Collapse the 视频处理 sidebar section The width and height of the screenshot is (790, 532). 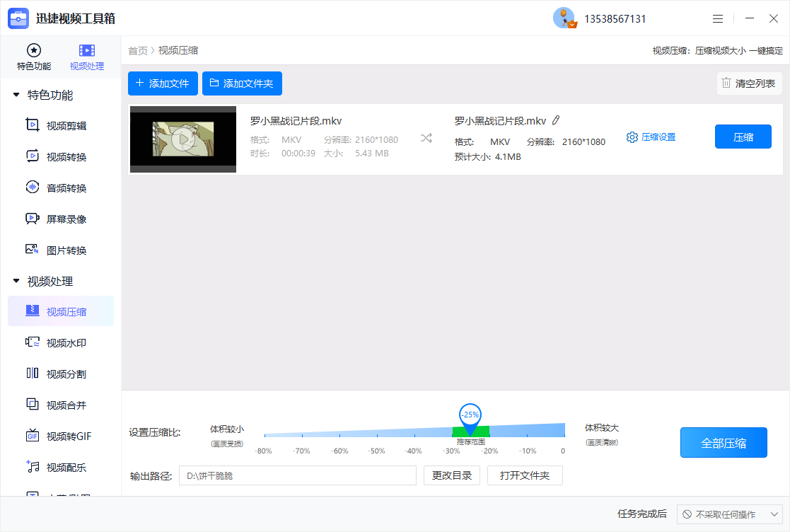coord(16,281)
